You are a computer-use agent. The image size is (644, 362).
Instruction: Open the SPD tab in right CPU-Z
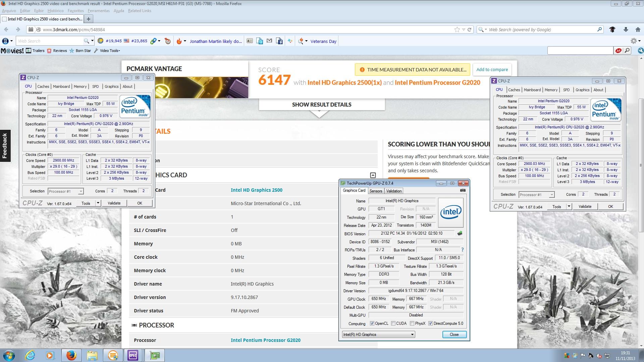pos(567,90)
